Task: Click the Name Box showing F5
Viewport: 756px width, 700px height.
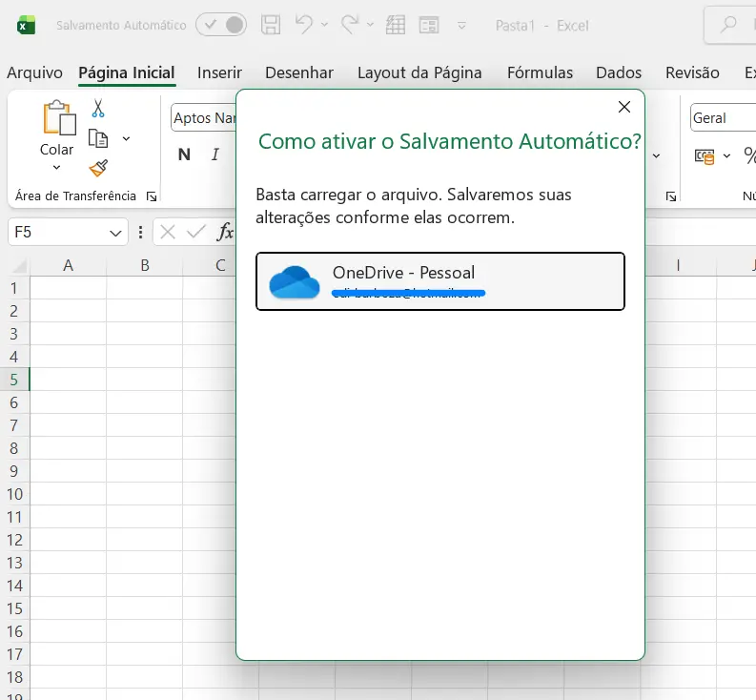Action: click(x=68, y=232)
